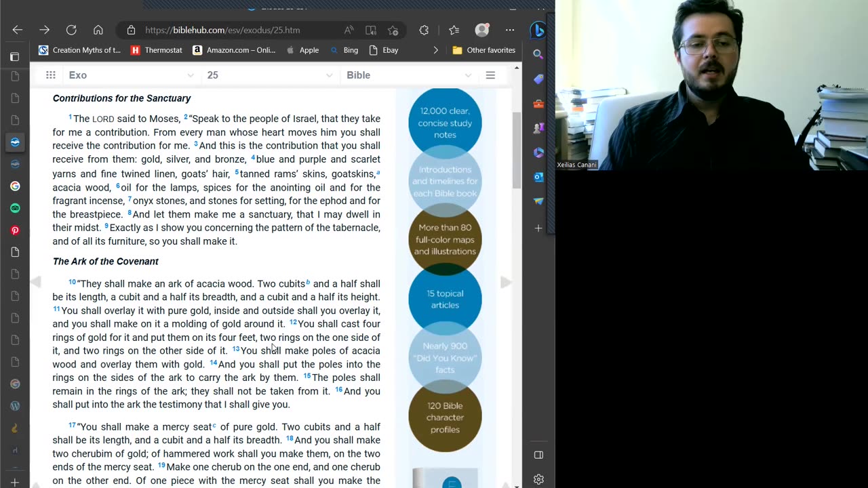Screen dimensions: 868x488
Task: Open immersive reader icon in address bar
Action: 371,30
